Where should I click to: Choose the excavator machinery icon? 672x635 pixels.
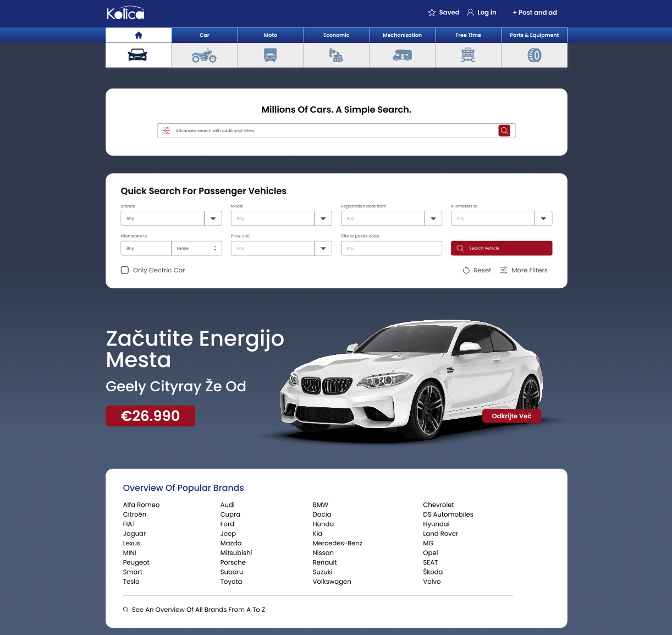[336, 56]
